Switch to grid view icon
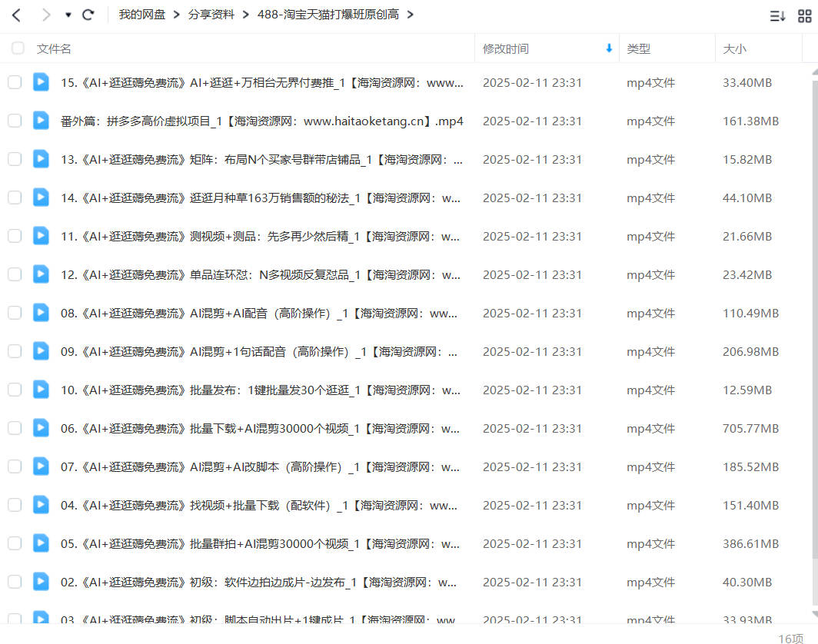 pos(804,15)
